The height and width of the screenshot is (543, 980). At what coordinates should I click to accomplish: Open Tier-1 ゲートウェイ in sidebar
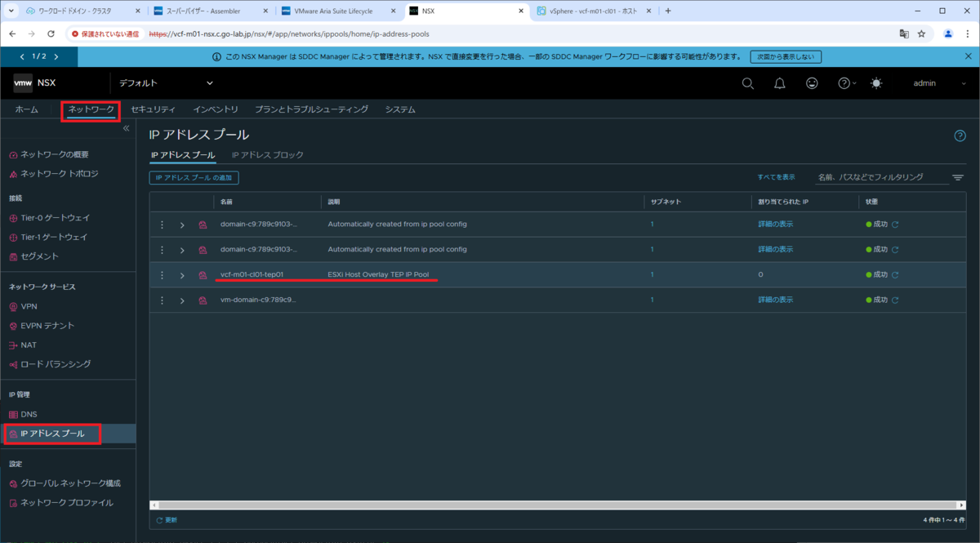pyautogui.click(x=55, y=237)
